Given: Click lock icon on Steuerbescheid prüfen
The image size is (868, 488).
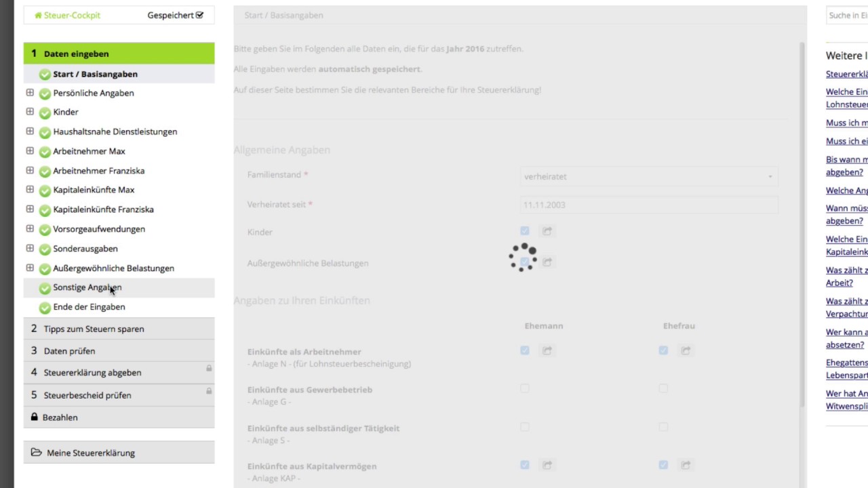Looking at the screenshot, I should pos(209,391).
